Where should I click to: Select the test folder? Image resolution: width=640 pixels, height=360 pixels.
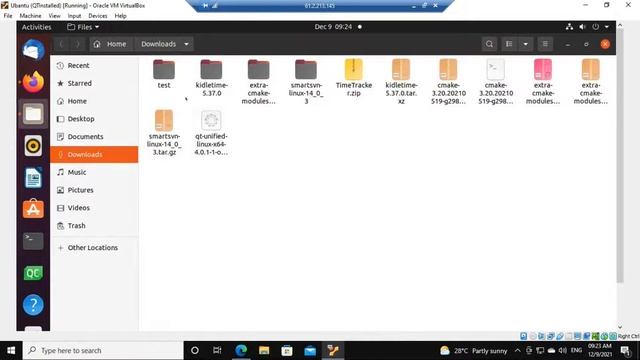(164, 73)
